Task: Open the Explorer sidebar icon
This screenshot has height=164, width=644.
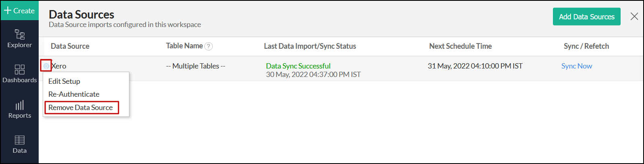Action: pos(19,39)
